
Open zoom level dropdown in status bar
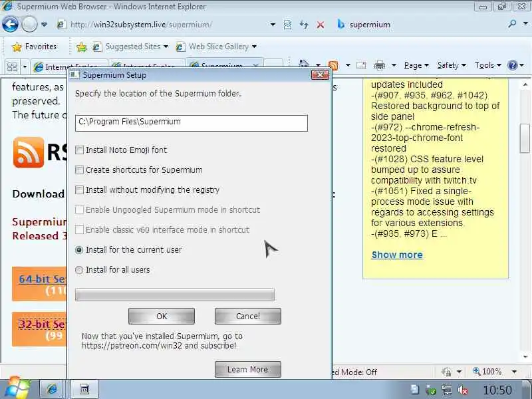[x=514, y=372]
